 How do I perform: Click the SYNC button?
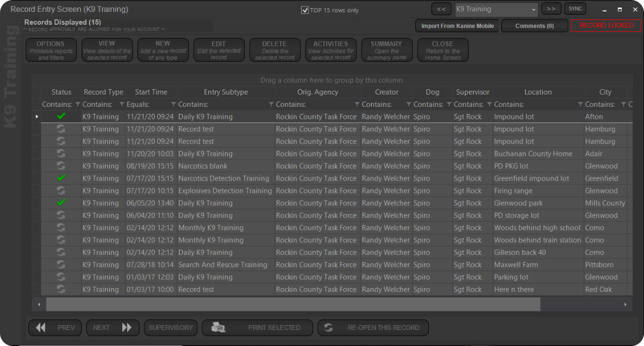point(575,9)
